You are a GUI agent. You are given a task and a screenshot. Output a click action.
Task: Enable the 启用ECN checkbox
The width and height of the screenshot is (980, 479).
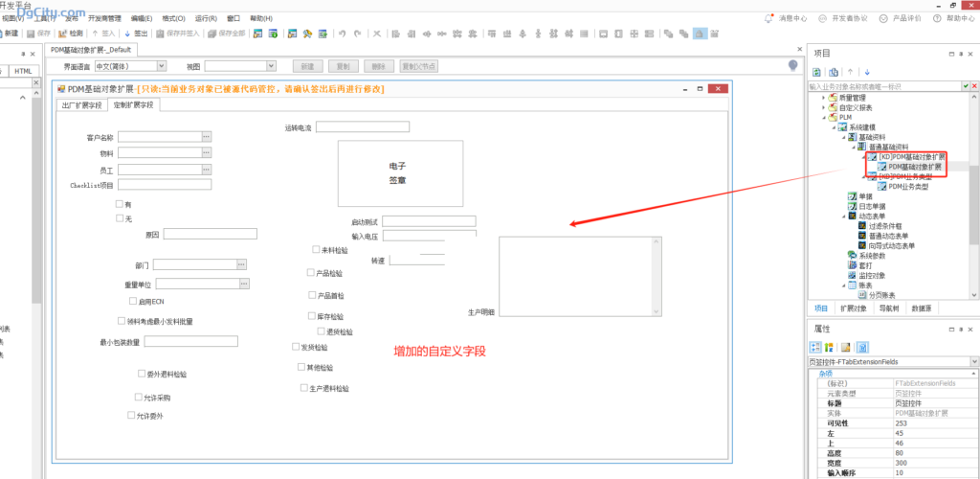coord(132,301)
